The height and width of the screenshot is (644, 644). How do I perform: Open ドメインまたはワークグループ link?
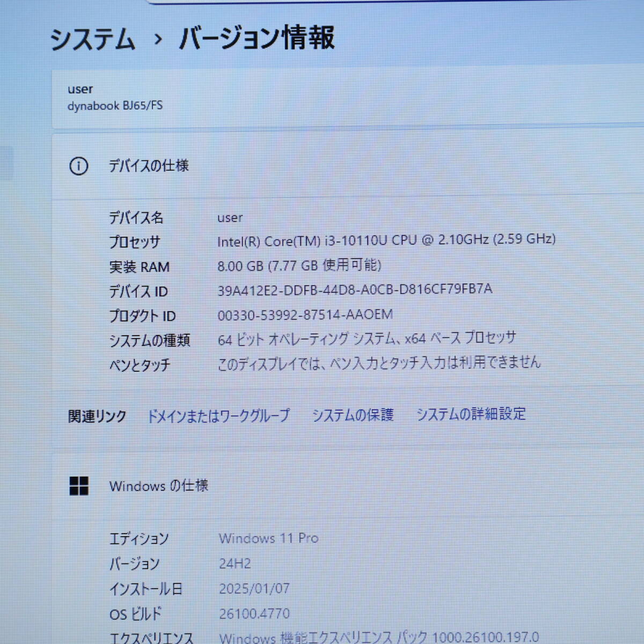(x=218, y=415)
